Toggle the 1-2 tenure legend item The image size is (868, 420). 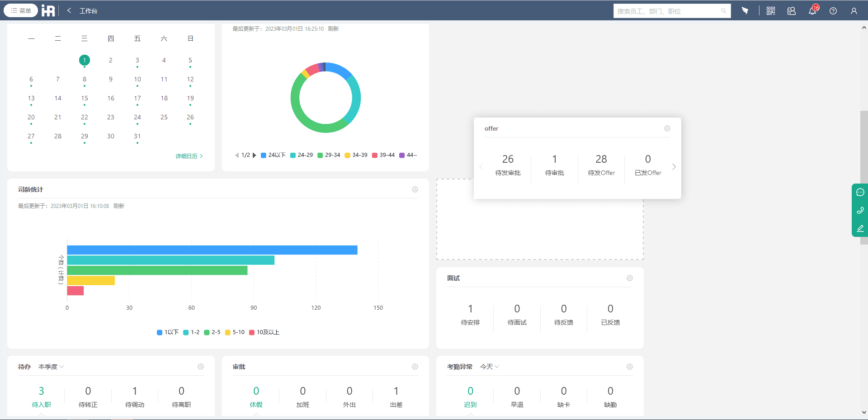click(191, 332)
